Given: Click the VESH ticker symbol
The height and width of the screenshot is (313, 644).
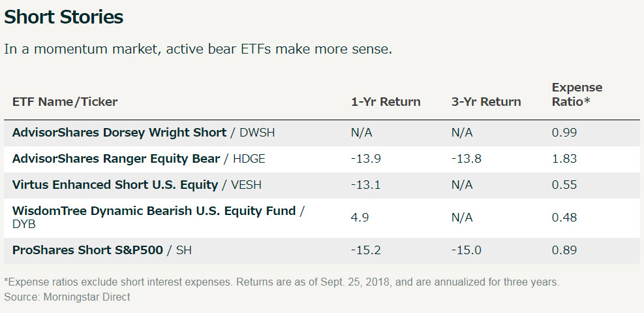Looking at the screenshot, I should [x=246, y=185].
